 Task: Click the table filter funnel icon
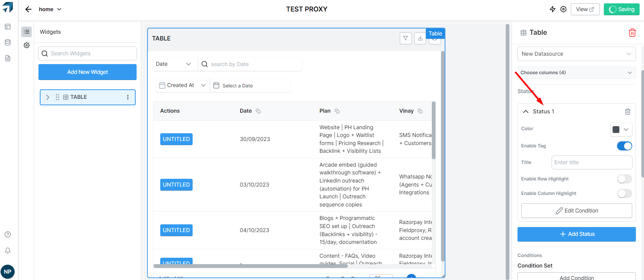coord(405,38)
